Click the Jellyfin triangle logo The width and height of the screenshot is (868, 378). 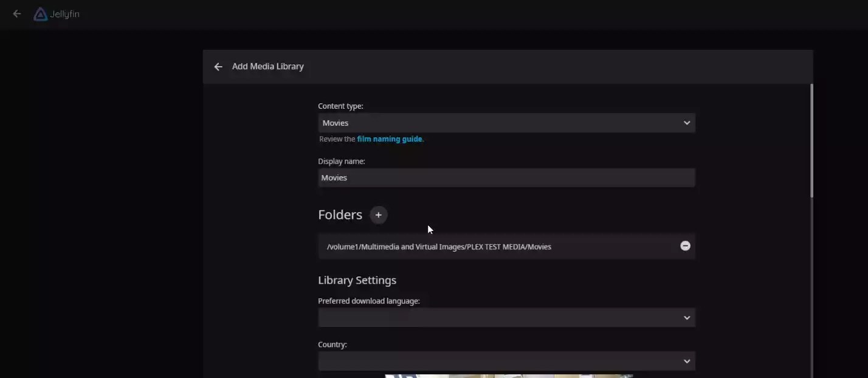tap(40, 13)
